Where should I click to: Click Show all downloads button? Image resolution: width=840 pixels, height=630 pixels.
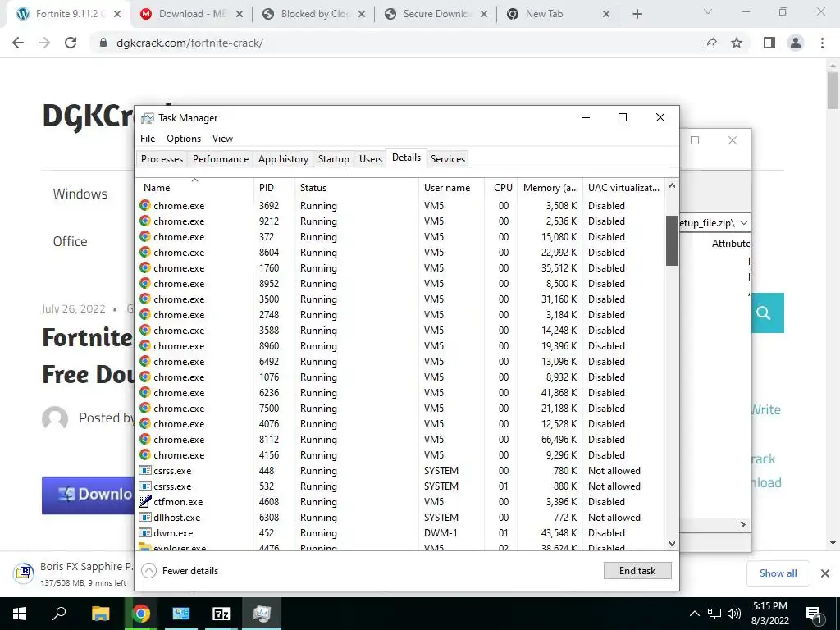coord(778,573)
